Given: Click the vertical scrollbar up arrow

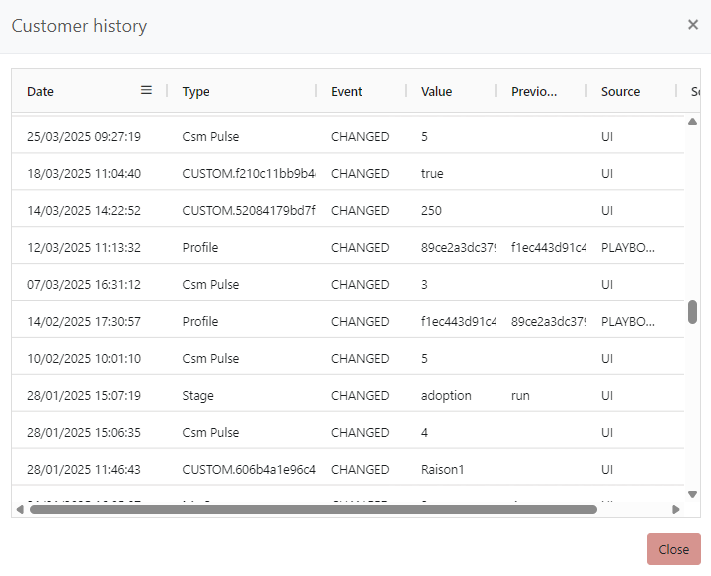Looking at the screenshot, I should tap(692, 122).
